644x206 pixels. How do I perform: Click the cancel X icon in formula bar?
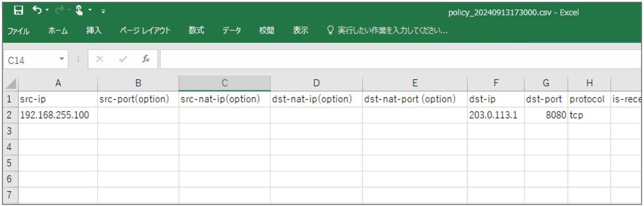[100, 60]
